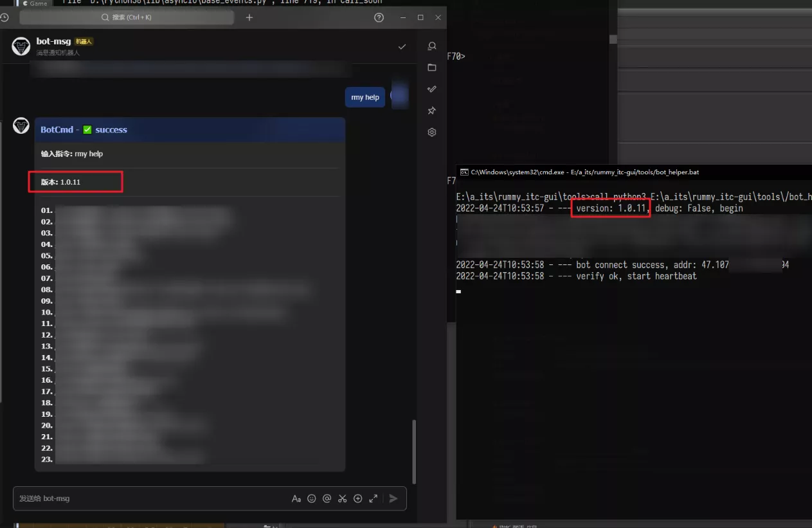Click the search box labeled 搜索 (Ctrl+K)
The width and height of the screenshot is (812, 528).
128,17
